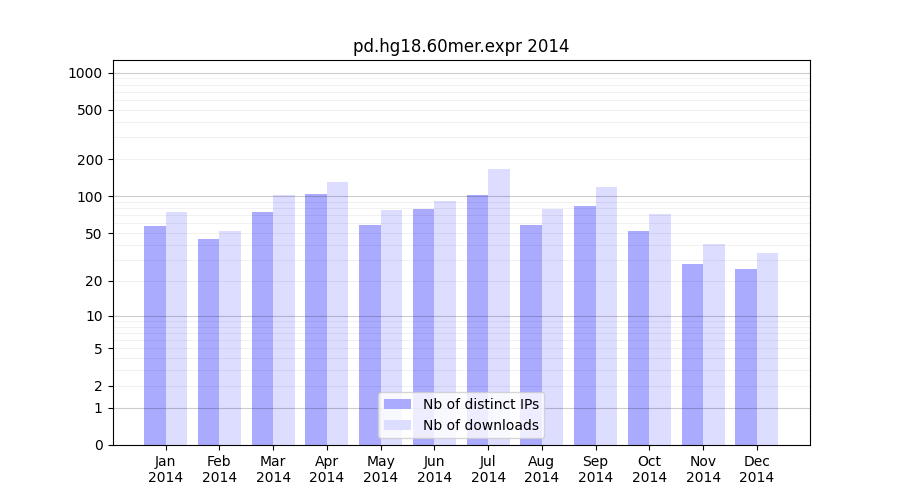Click the chart title pd.hg18.60mer.expr 2014

tap(461, 46)
